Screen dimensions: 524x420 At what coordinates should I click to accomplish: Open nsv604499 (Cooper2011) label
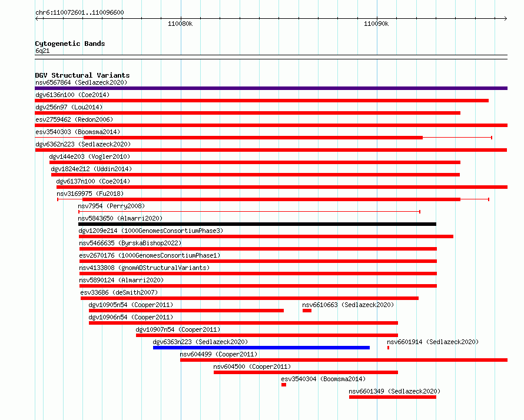[218, 354]
